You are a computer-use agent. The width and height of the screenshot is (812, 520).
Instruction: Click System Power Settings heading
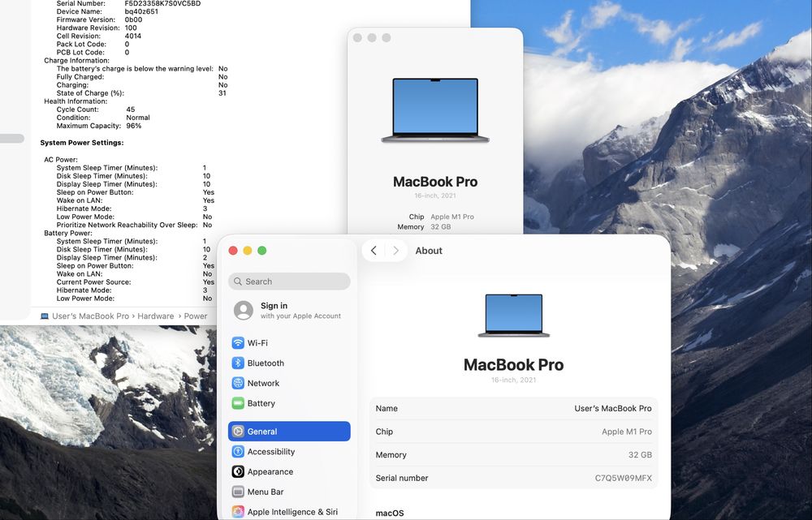[x=82, y=143]
